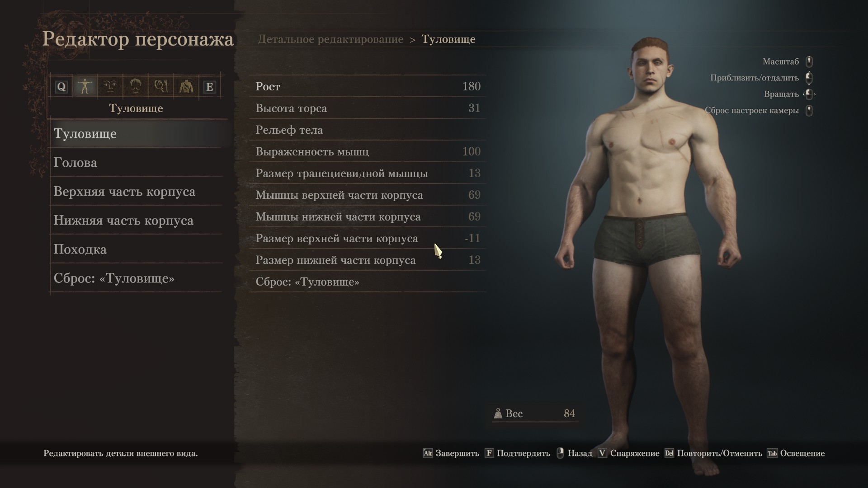868x488 pixels.
Task: Select Размер трапециевидной мышцы row
Action: [368, 173]
